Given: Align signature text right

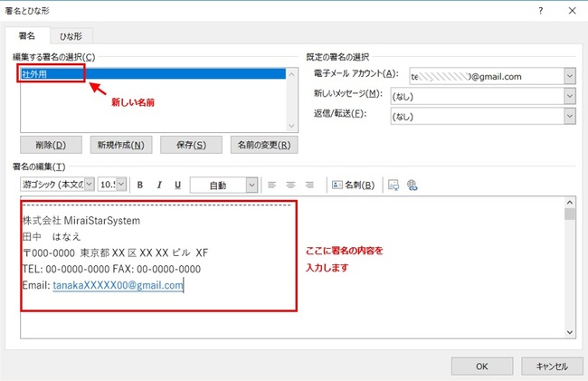Looking at the screenshot, I should [309, 185].
